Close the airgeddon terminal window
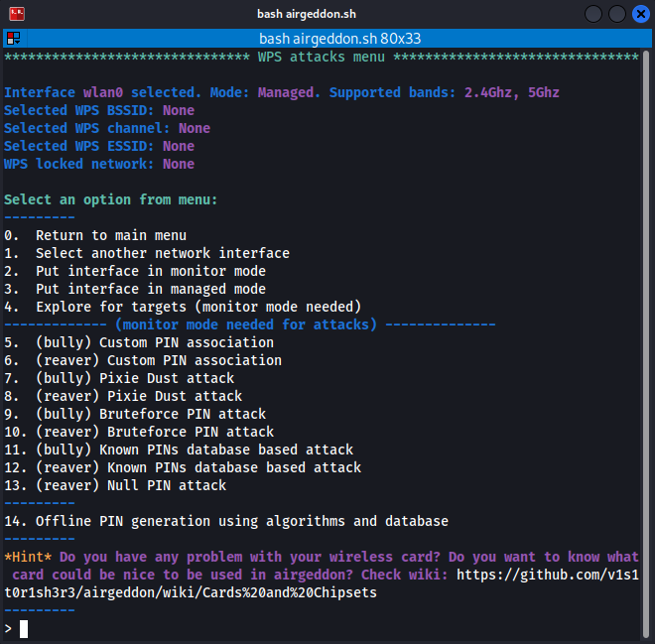The image size is (655, 644). (x=640, y=14)
